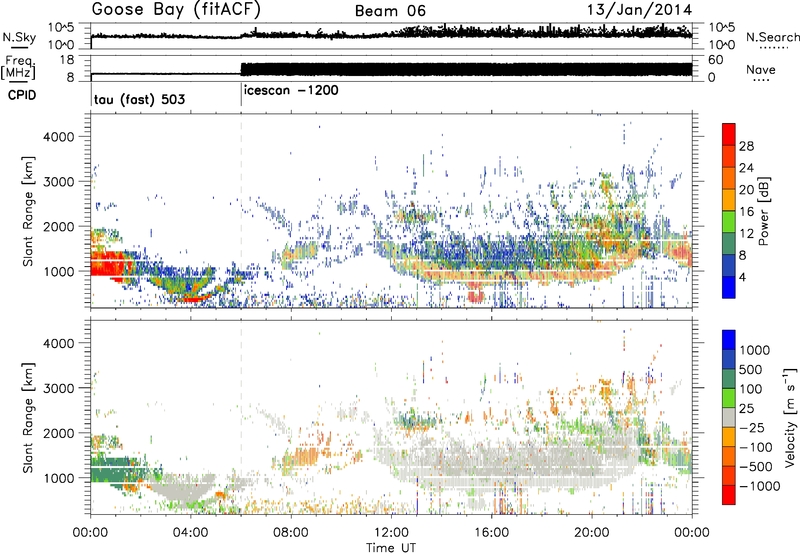Click the '16' tick on power colorbar
The height and width of the screenshot is (554, 800).
click(746, 211)
